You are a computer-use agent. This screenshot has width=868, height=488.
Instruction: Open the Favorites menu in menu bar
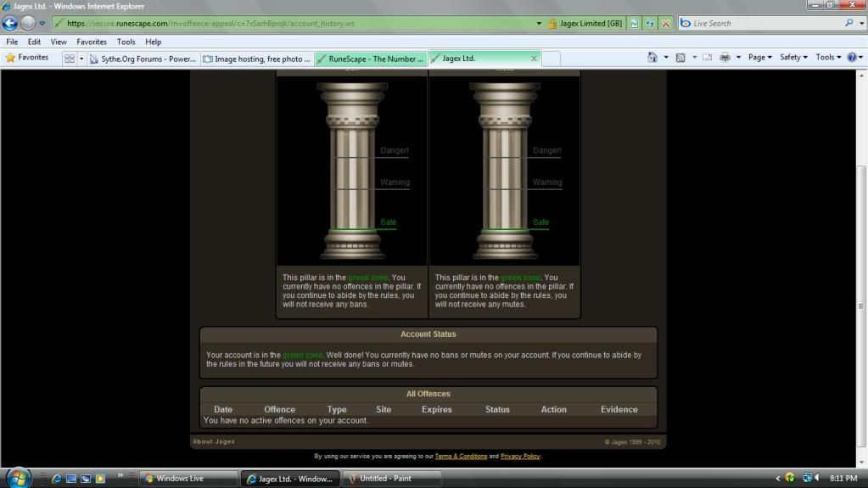point(92,42)
